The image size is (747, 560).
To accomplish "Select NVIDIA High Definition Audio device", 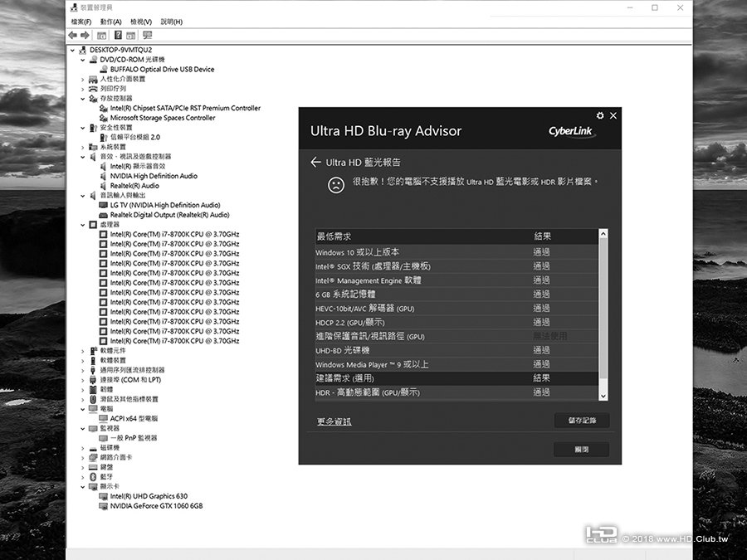I will click(x=154, y=176).
